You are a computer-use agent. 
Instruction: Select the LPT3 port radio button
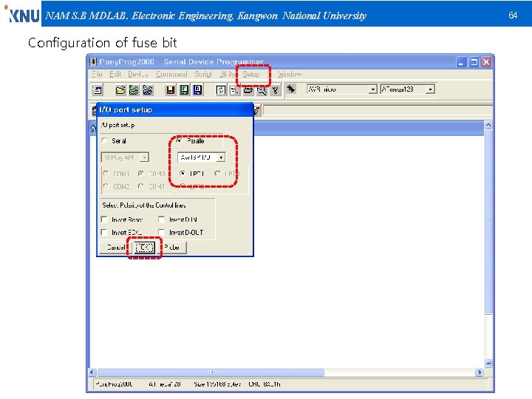[217, 174]
